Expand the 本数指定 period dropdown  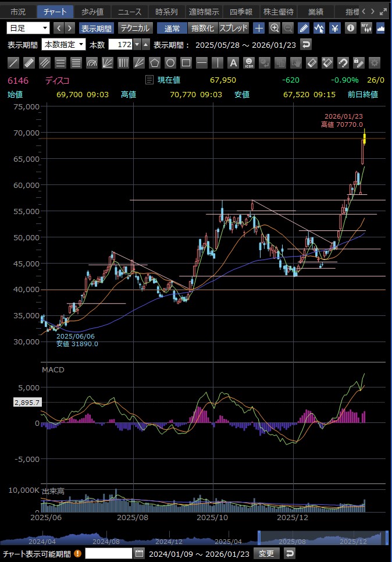tap(64, 45)
